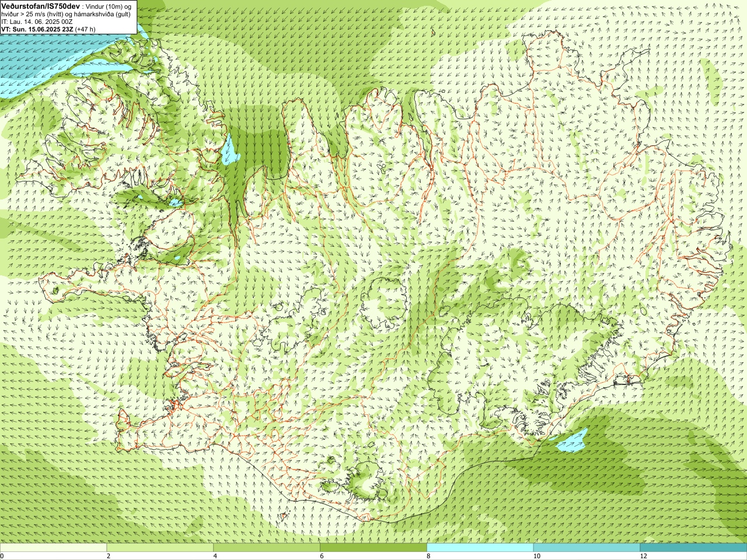Image resolution: width=747 pixels, height=560 pixels.
Task: Click the legend scale label '2'
Action: 109,556
